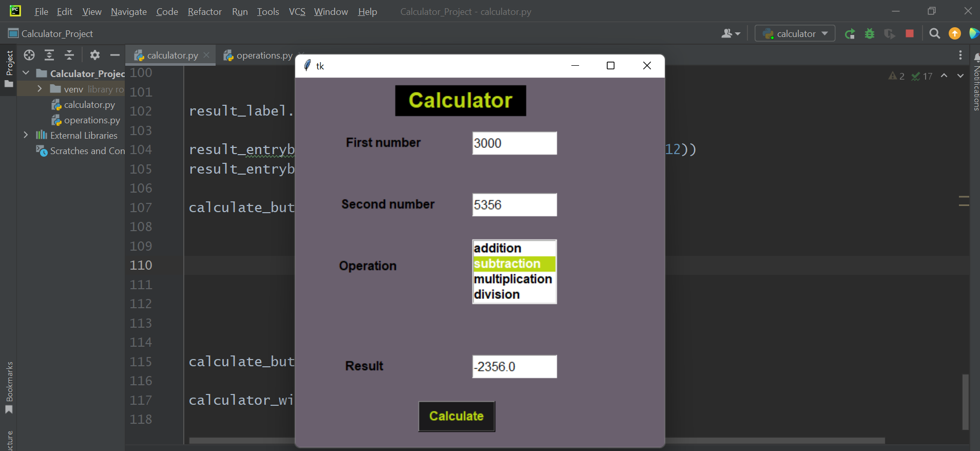Collapse the Calculator_Project root folder
Screen dimensions: 980x451
point(26,73)
